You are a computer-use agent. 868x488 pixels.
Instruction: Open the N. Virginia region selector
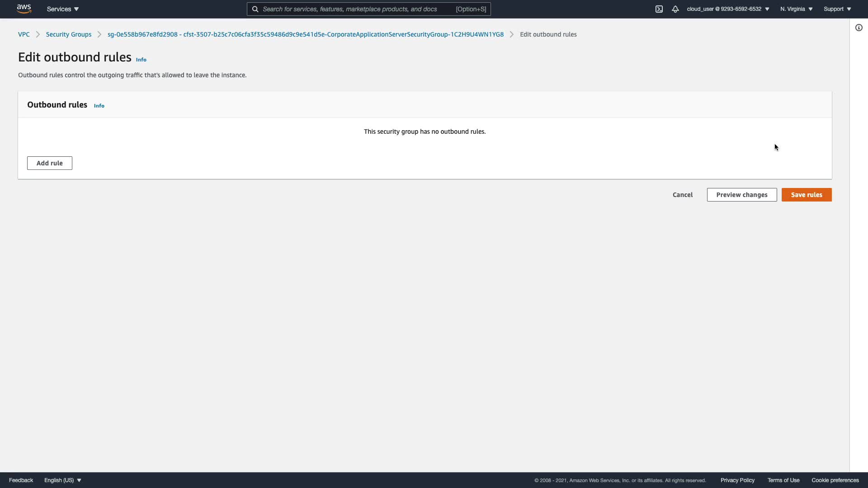pos(796,9)
